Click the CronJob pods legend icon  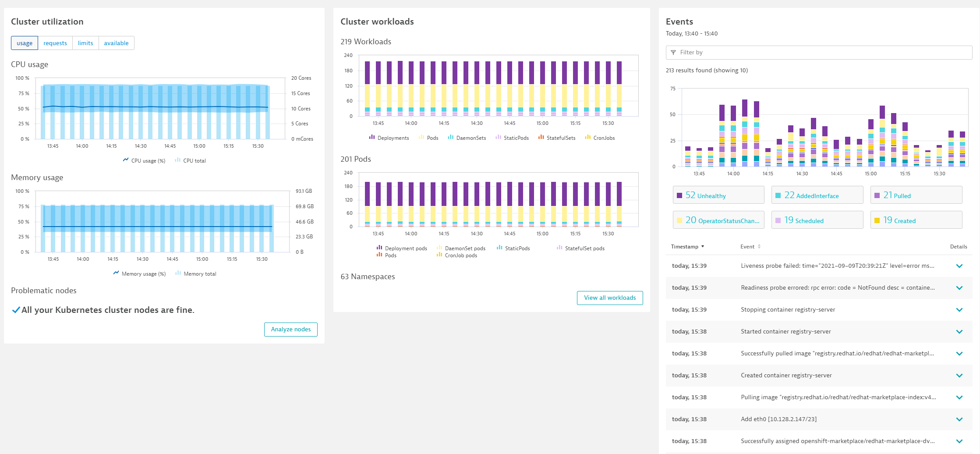[439, 255]
